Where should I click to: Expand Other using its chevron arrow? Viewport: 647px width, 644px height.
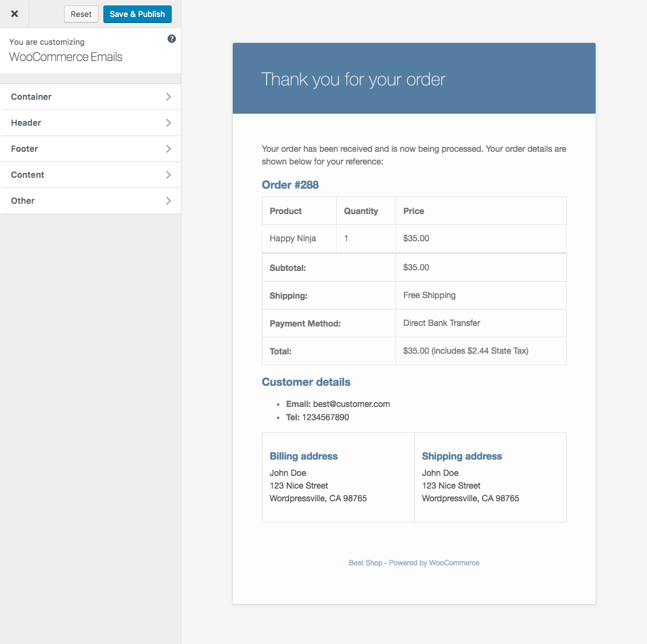tap(168, 201)
